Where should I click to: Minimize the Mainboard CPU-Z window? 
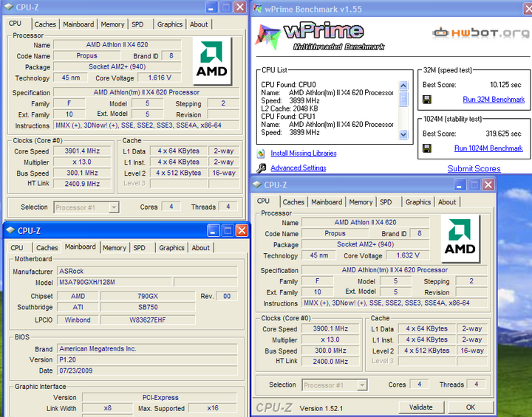(213, 231)
